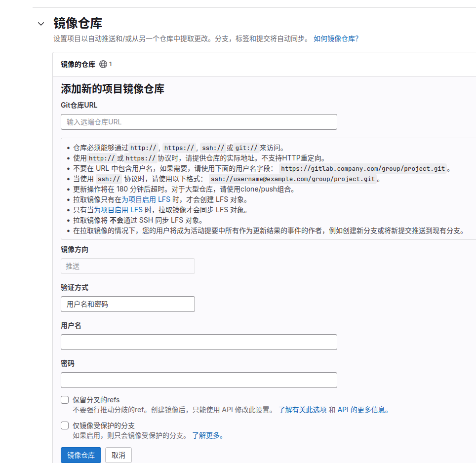The image size is (476, 463).
Task: Click into the 密码 field
Action: coord(199,380)
